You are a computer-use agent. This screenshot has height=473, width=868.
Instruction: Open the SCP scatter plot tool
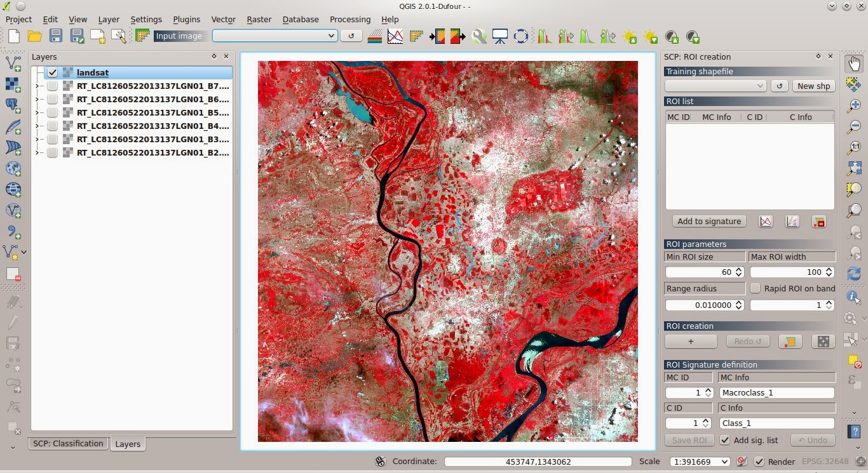[792, 221]
